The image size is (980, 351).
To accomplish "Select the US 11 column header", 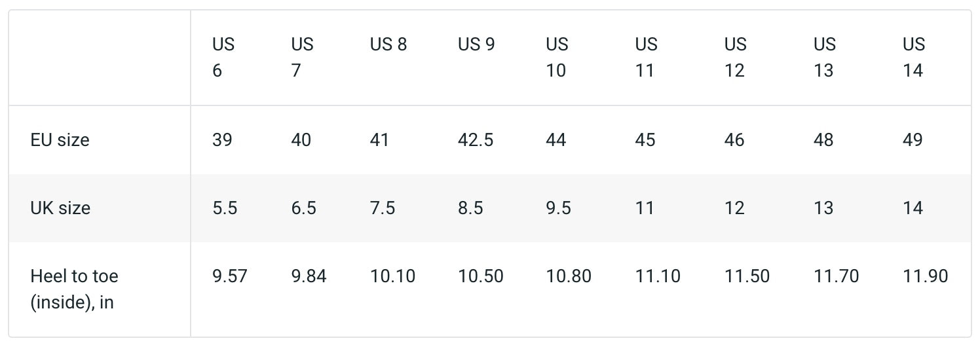I will pyautogui.click(x=646, y=57).
